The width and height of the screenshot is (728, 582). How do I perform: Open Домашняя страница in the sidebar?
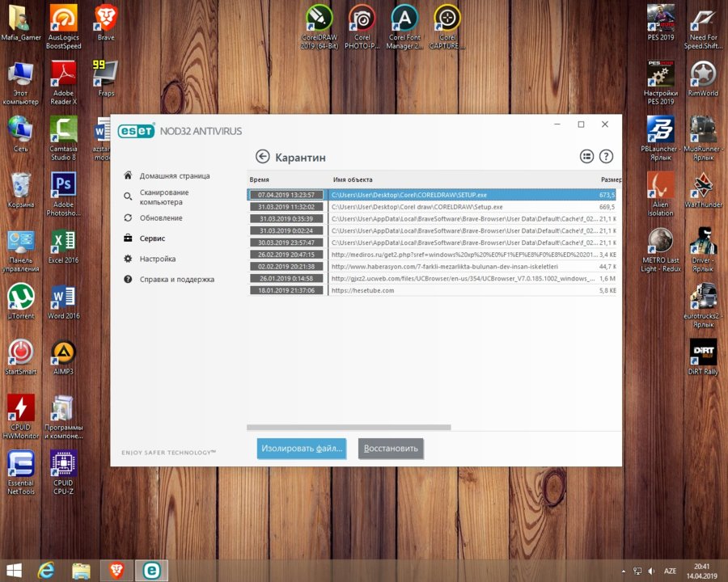tap(174, 175)
